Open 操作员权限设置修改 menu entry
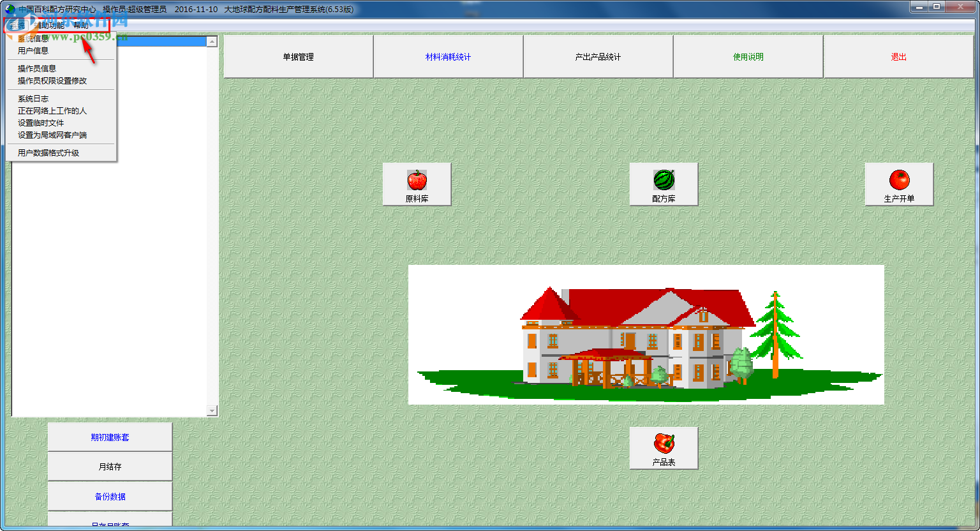The width and height of the screenshot is (980, 531). pyautogui.click(x=61, y=80)
